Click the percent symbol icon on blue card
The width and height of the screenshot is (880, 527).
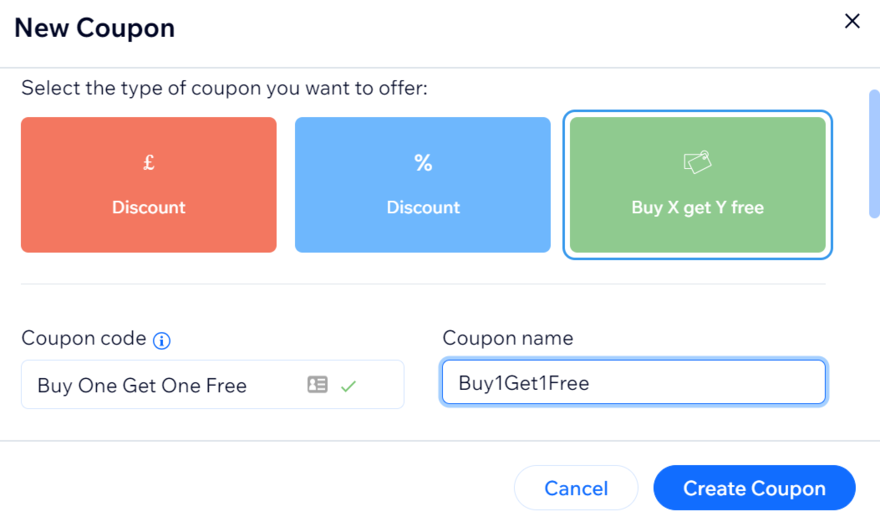pyautogui.click(x=423, y=163)
